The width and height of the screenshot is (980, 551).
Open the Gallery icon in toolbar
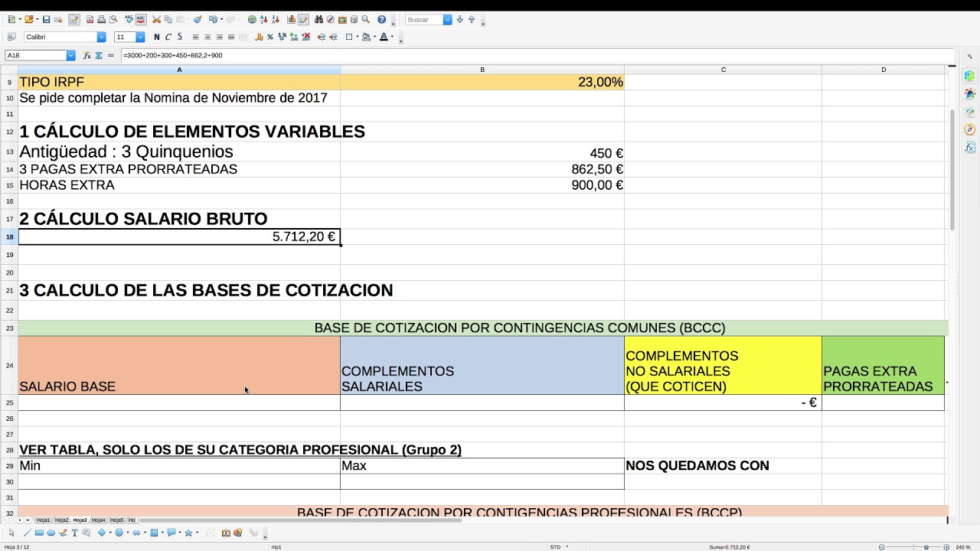click(342, 19)
